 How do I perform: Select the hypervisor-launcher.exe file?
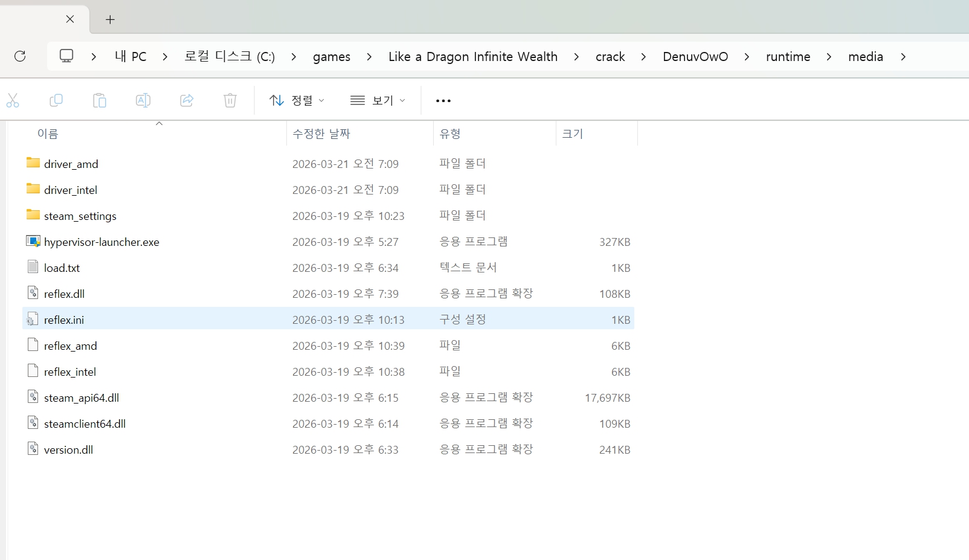101,242
